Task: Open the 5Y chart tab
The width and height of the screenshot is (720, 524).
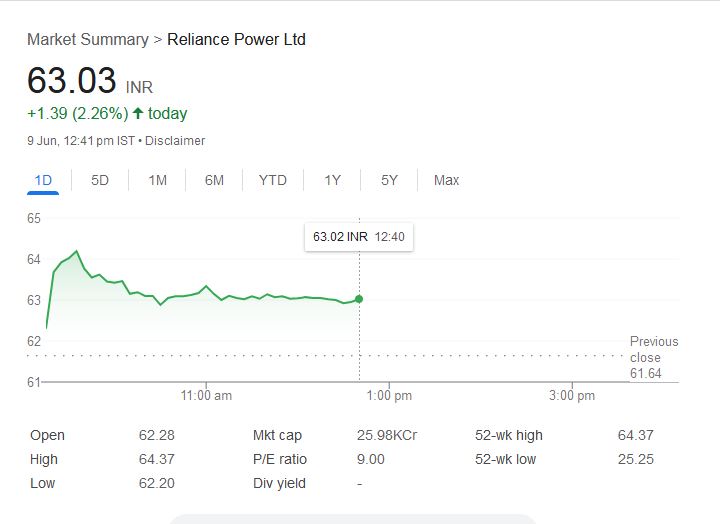Action: coord(389,180)
